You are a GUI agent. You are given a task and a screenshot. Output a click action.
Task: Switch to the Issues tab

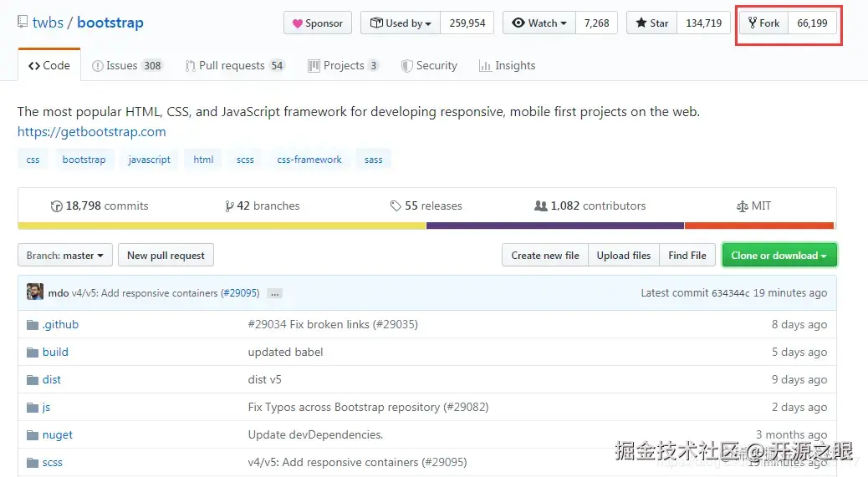tap(127, 65)
